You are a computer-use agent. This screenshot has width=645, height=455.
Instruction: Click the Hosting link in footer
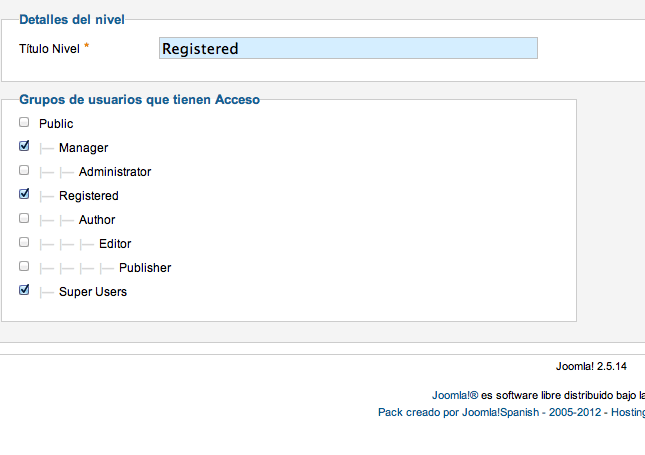point(628,412)
